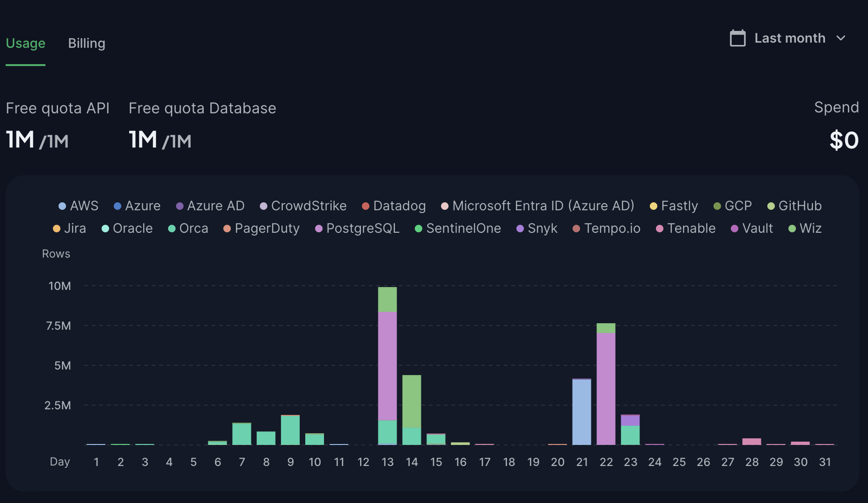The height and width of the screenshot is (503, 868).
Task: Click the bar for day 8
Action: coord(266,438)
